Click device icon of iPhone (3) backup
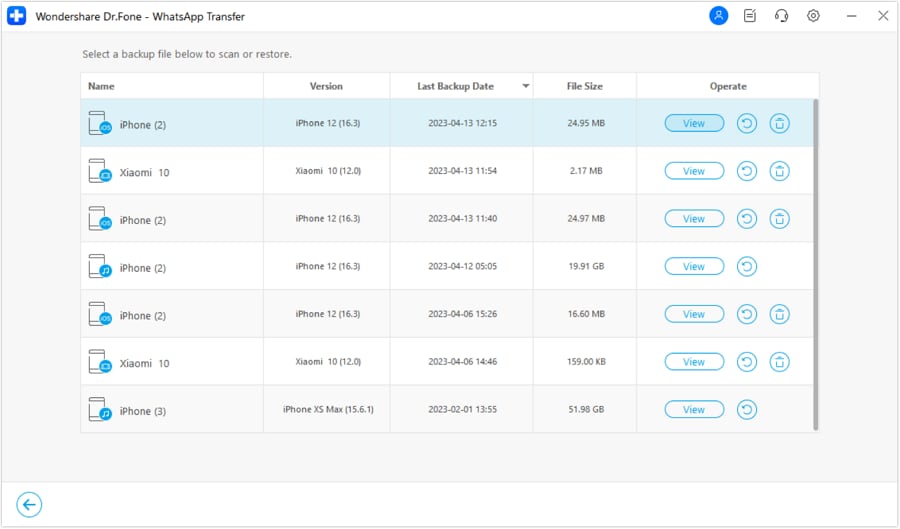 [x=100, y=409]
